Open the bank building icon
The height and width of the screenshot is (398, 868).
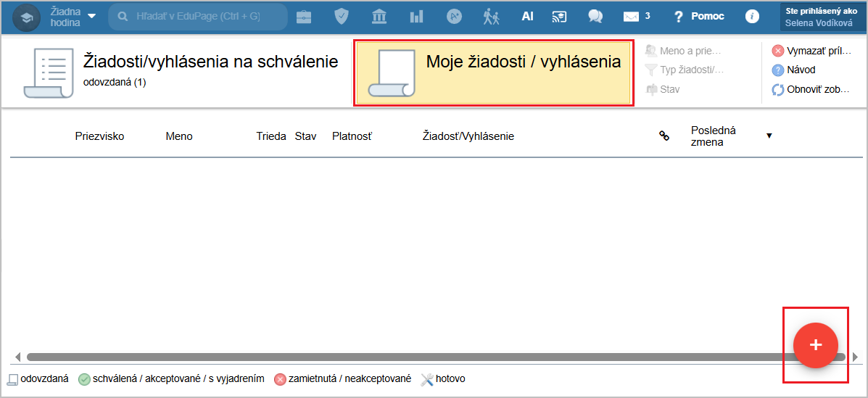[379, 16]
